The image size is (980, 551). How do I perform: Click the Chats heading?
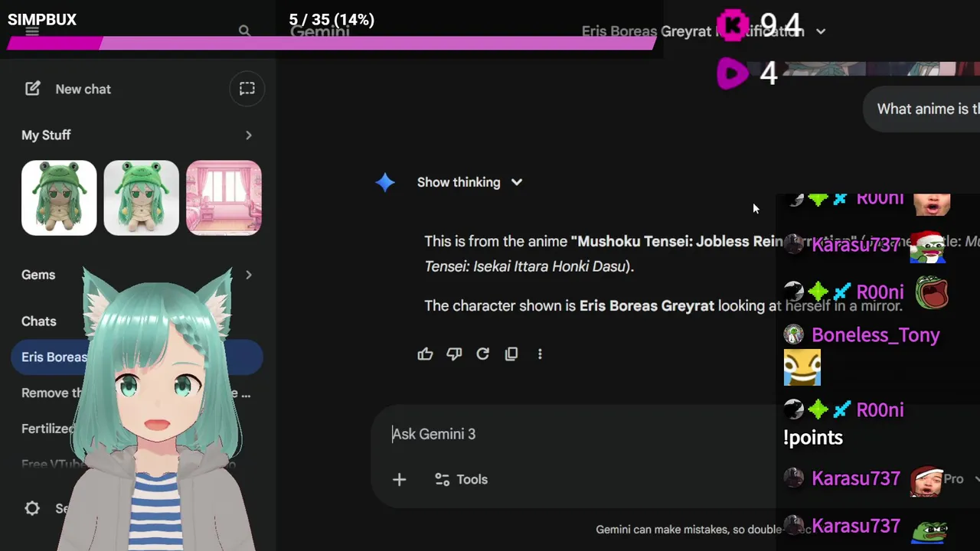38,321
